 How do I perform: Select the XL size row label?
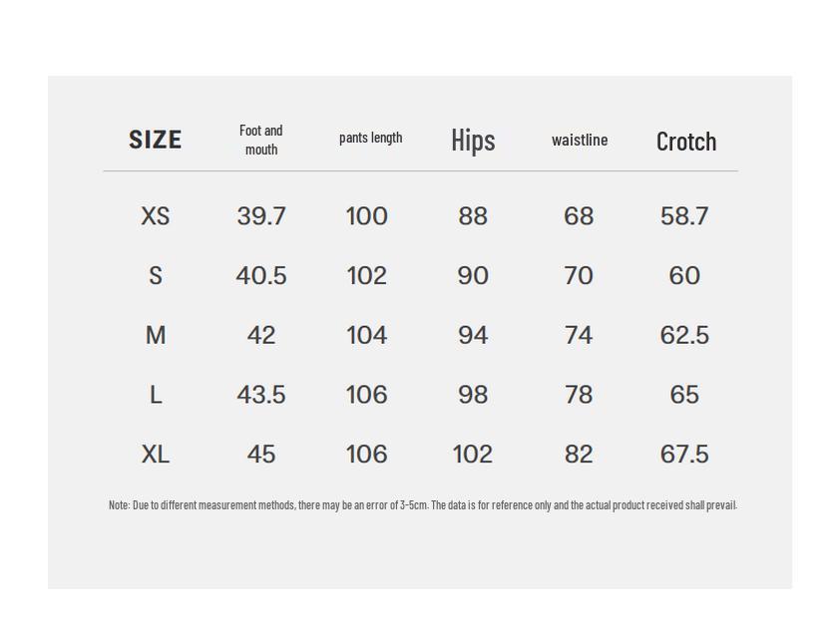click(156, 455)
